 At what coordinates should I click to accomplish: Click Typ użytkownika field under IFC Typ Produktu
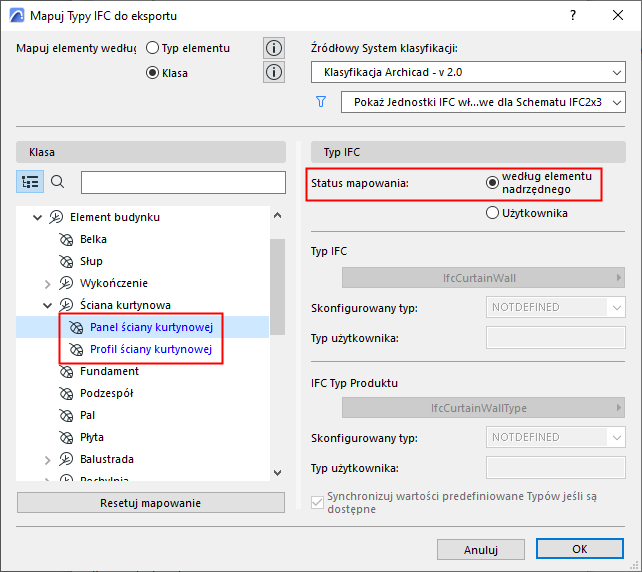pyautogui.click(x=556, y=468)
